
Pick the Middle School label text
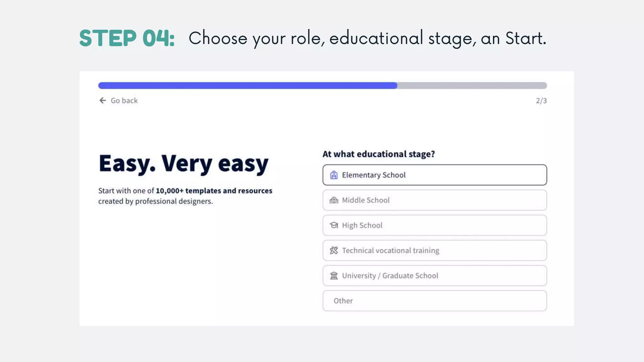point(366,200)
